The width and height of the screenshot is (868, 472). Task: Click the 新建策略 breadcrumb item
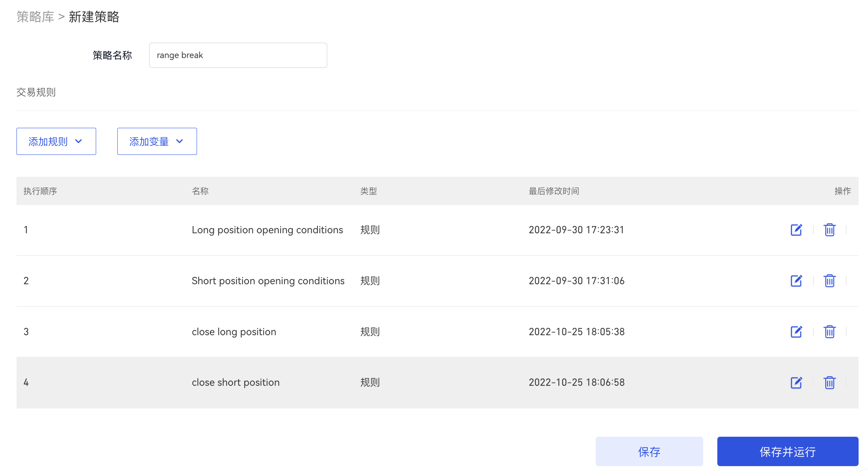pos(94,17)
